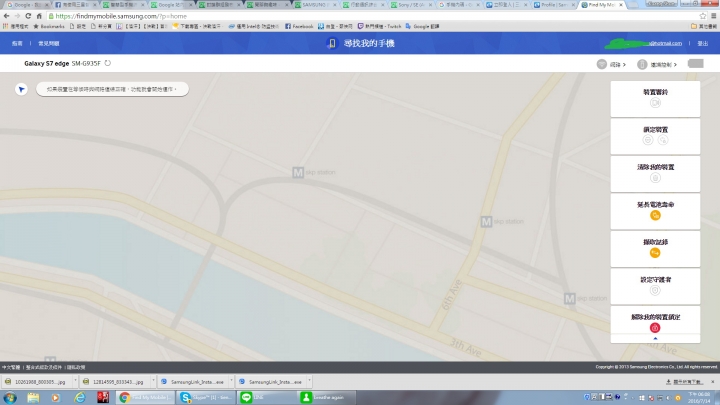Click the wipe my device trash icon
This screenshot has width=720, height=405.
(655, 178)
